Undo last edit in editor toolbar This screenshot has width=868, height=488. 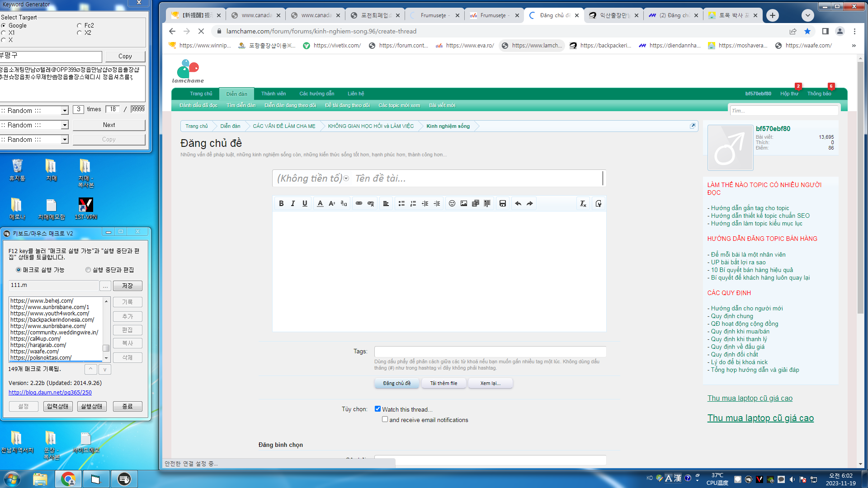coord(518,204)
